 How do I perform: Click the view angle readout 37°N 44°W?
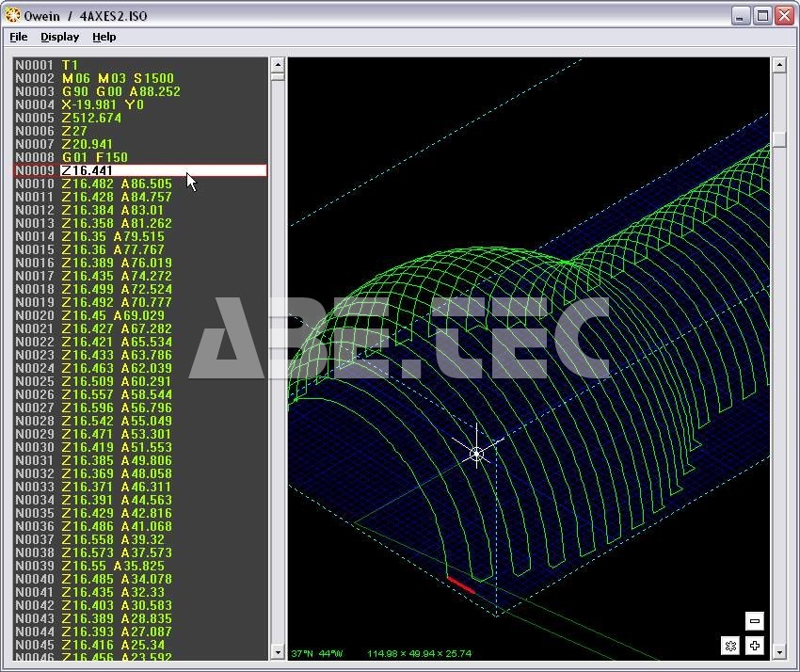click(317, 653)
